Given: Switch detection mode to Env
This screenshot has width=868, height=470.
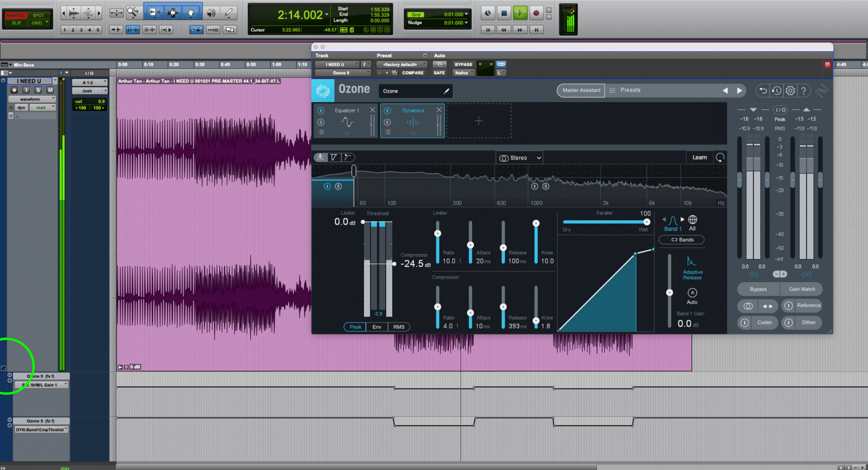Looking at the screenshot, I should [x=377, y=327].
